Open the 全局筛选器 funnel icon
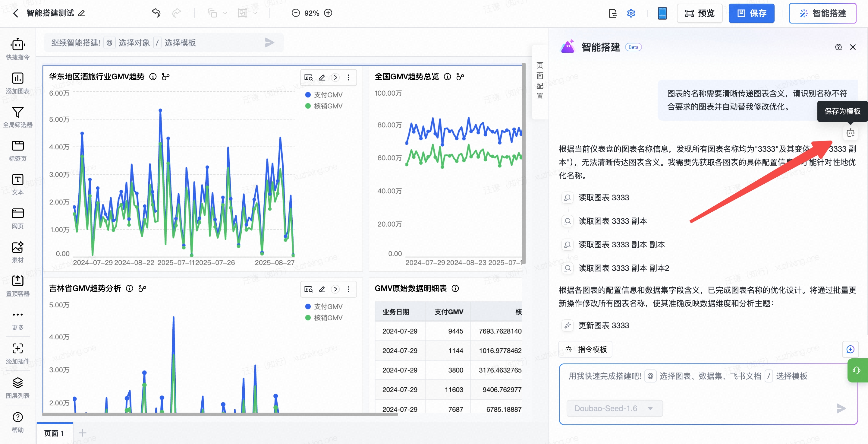The width and height of the screenshot is (868, 444). 17,112
